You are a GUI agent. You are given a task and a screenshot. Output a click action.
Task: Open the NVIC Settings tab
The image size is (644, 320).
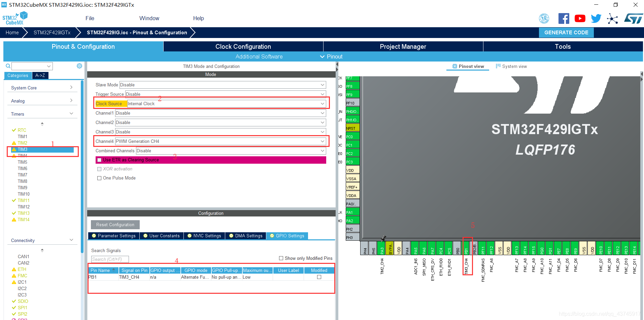[204, 236]
